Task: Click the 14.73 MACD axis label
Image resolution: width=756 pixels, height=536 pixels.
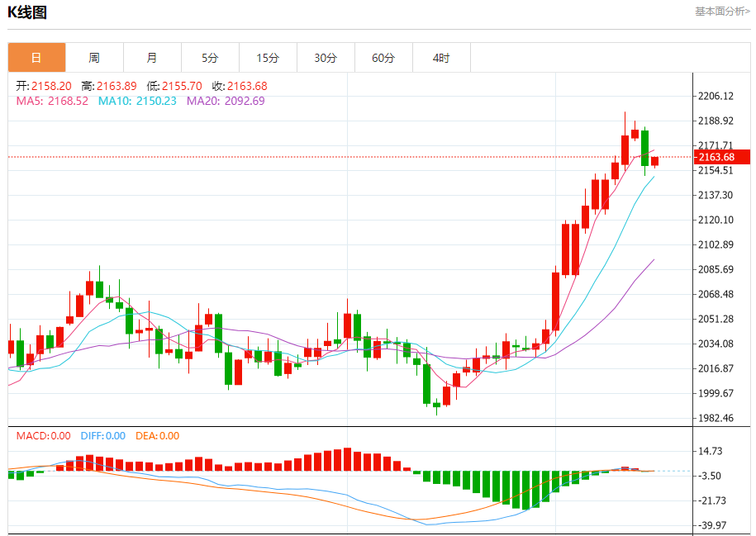Action: pyautogui.click(x=711, y=451)
